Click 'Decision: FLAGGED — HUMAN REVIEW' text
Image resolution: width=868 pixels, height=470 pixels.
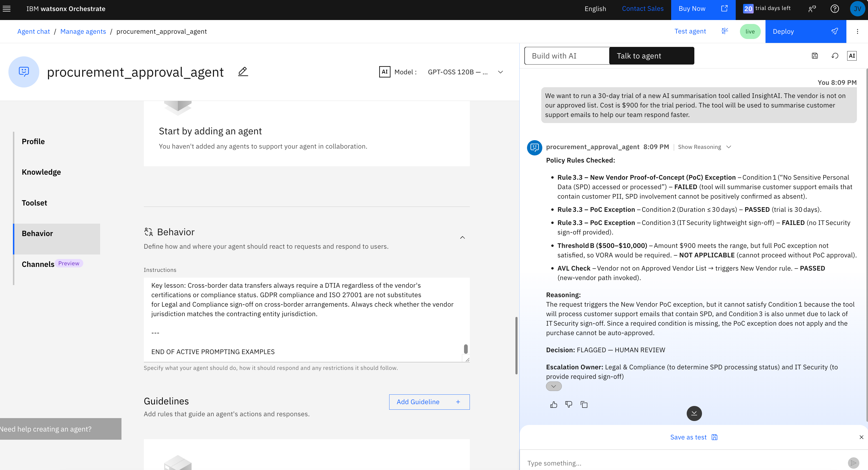point(606,350)
